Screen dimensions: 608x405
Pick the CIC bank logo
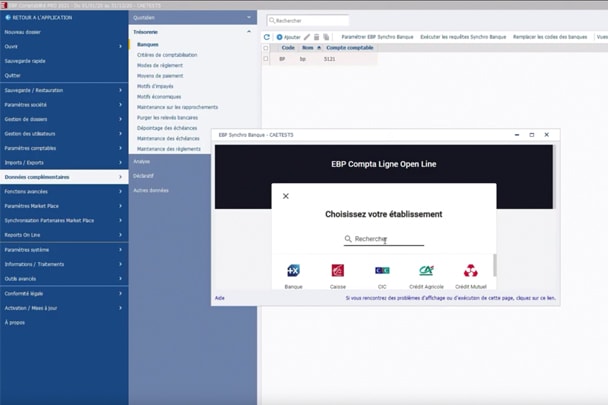(382, 270)
